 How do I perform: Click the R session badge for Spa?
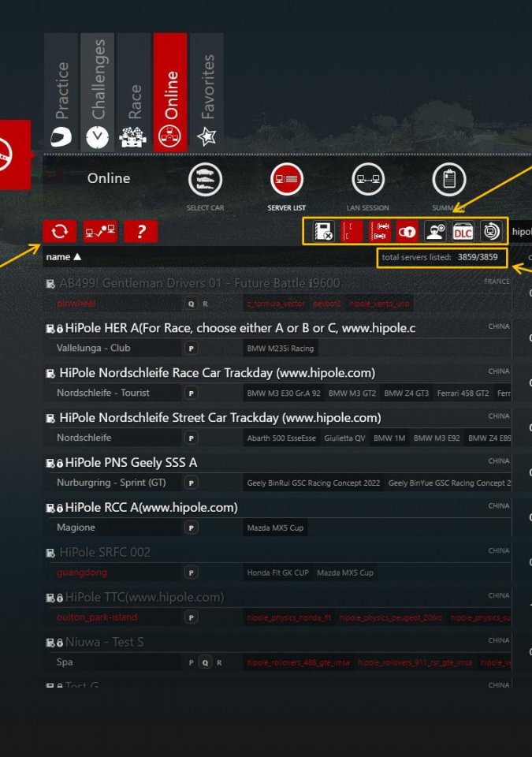click(219, 663)
